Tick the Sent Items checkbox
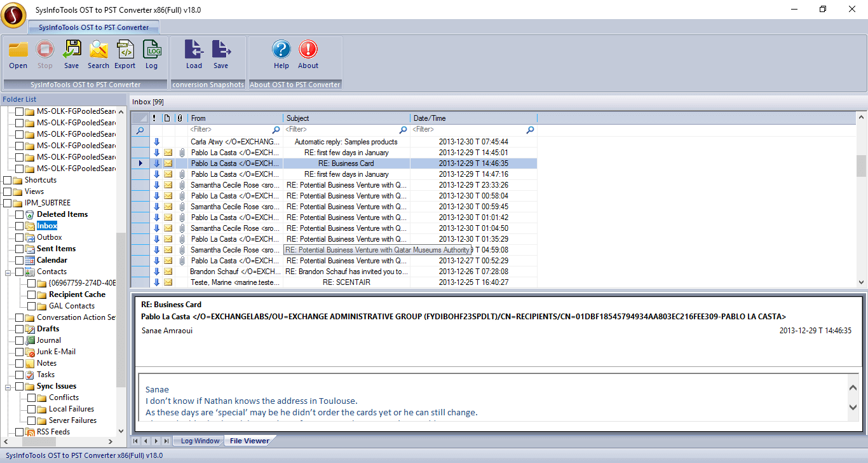 (19, 249)
